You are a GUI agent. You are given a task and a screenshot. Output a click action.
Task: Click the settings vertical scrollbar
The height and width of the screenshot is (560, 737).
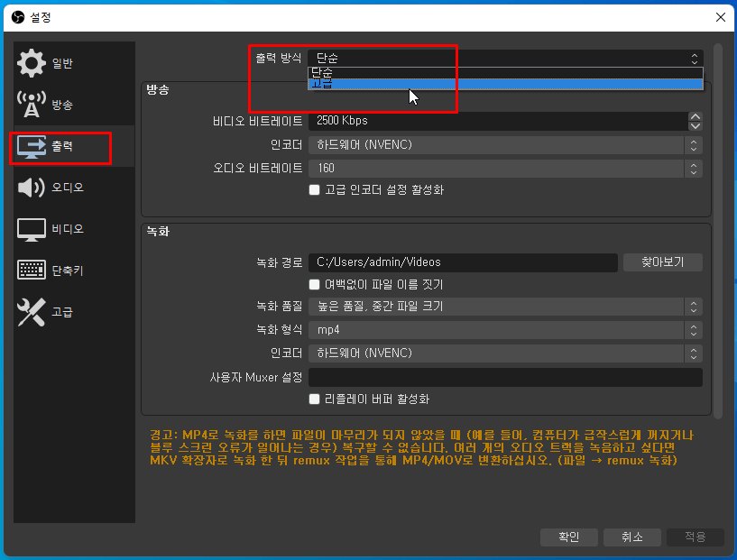pyautogui.click(x=717, y=230)
